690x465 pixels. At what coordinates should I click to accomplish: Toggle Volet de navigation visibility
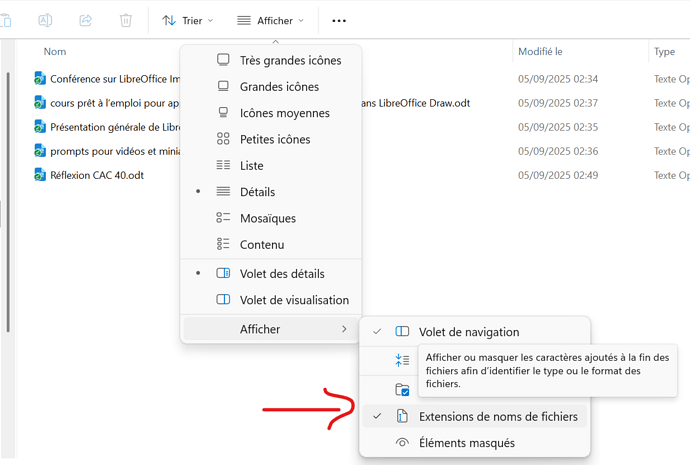pos(468,332)
